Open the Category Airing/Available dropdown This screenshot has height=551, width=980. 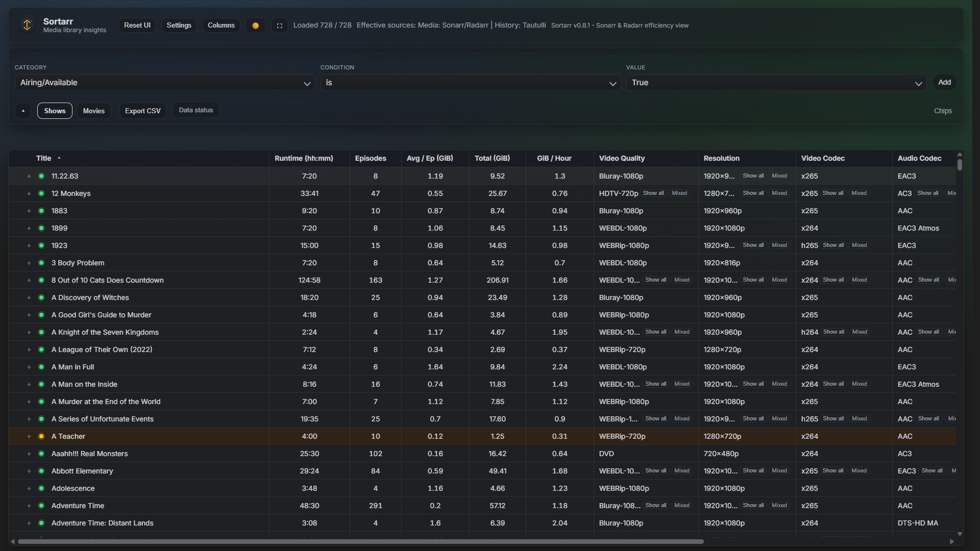[x=164, y=83]
